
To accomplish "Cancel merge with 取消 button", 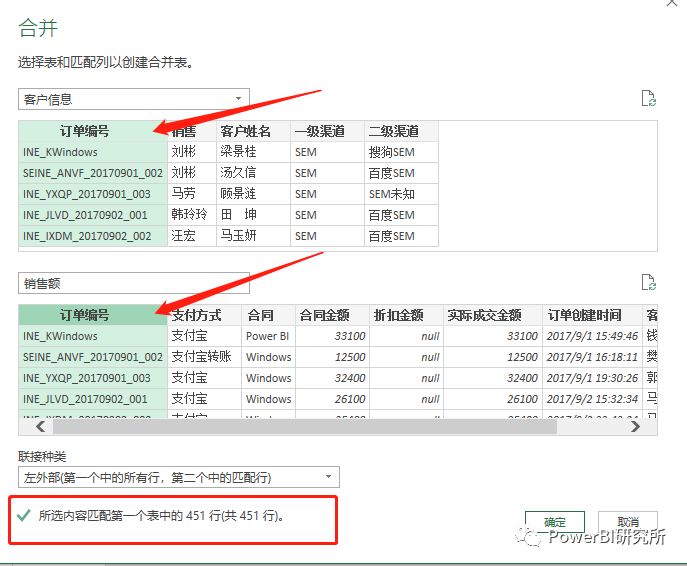I will tap(628, 522).
